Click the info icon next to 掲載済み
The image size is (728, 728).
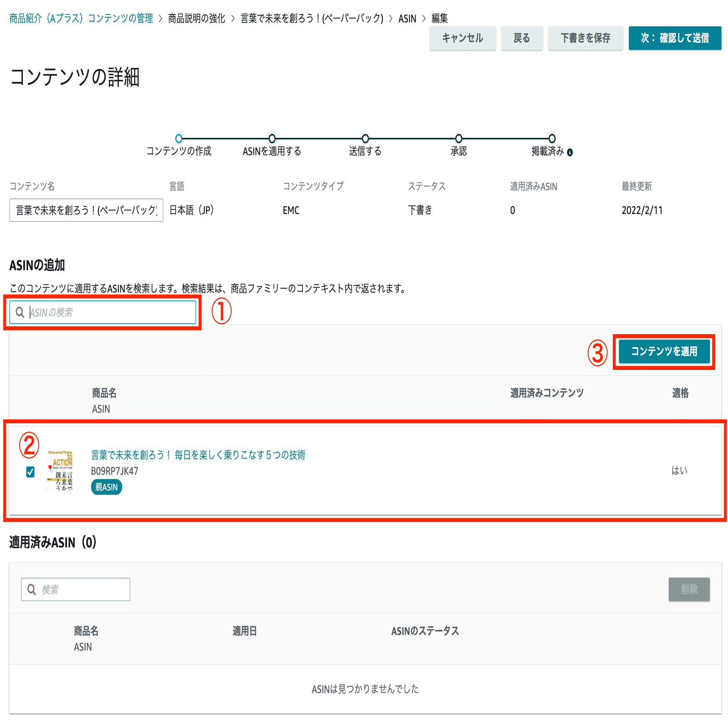point(570,152)
